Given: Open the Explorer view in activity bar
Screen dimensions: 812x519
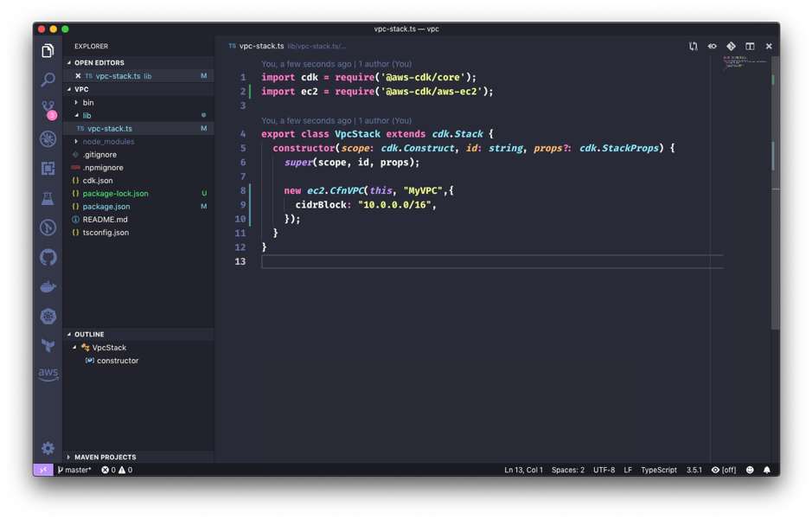Looking at the screenshot, I should tap(48, 51).
